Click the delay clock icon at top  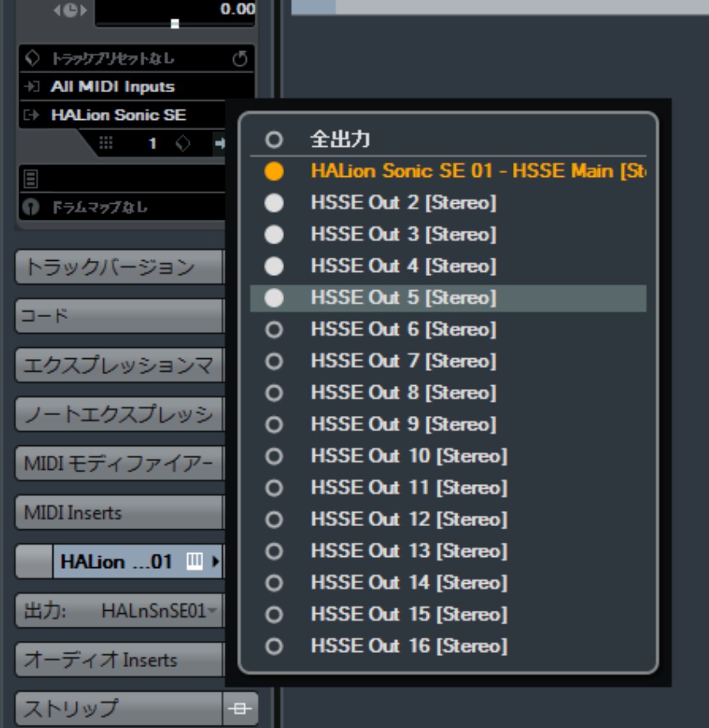[70, 10]
